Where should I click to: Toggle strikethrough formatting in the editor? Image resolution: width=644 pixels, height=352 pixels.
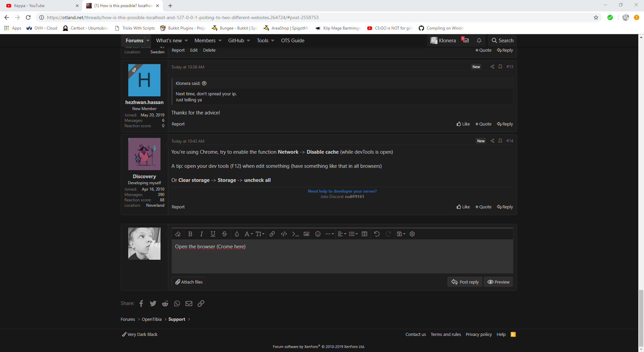(x=225, y=234)
